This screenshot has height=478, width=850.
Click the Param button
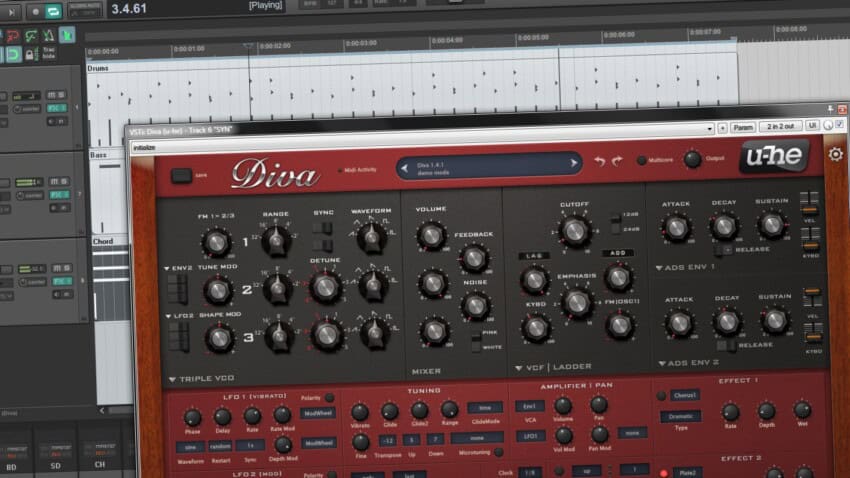click(x=743, y=127)
